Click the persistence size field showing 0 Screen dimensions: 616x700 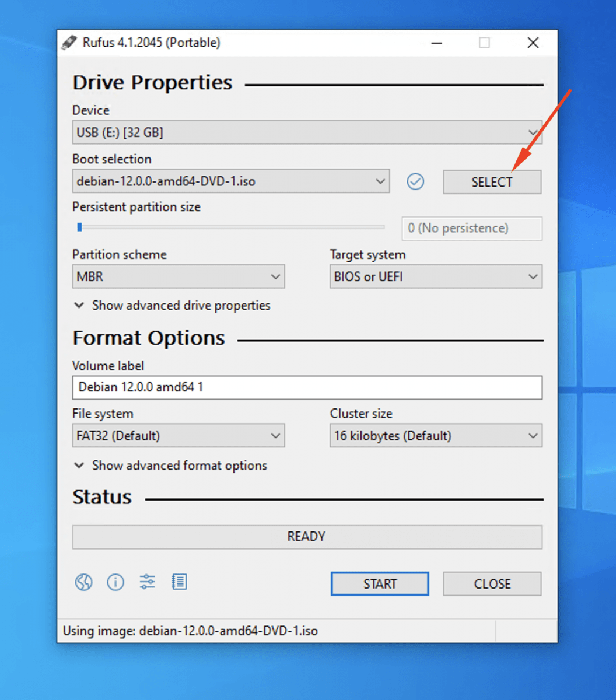pyautogui.click(x=471, y=228)
